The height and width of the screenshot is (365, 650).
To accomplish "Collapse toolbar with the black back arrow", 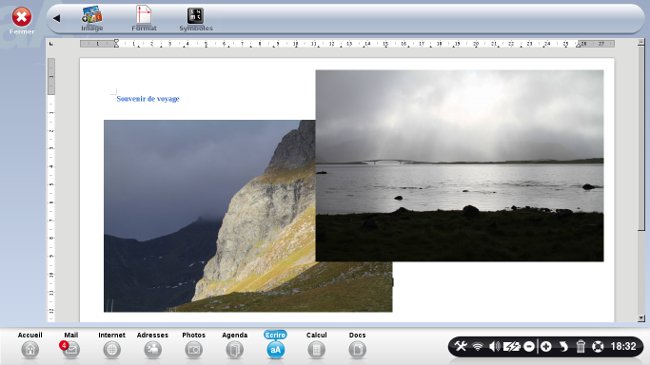I will [x=57, y=18].
